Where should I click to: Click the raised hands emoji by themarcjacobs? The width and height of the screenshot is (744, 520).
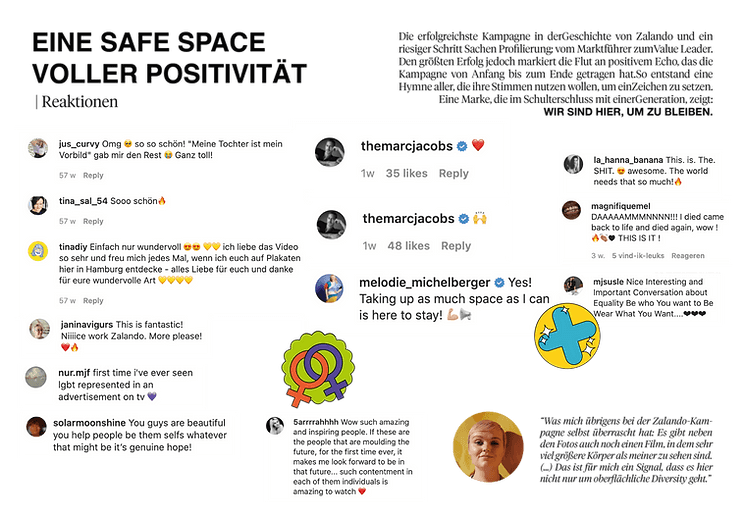click(x=480, y=218)
